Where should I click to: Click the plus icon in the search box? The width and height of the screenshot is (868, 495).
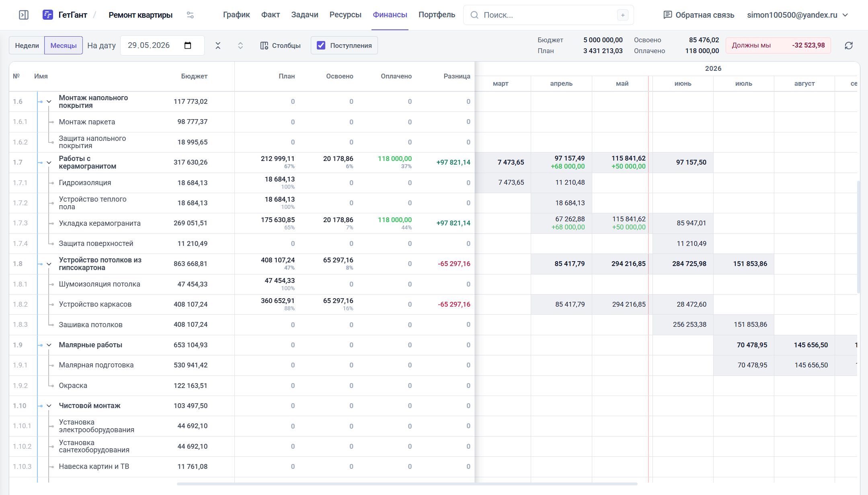click(x=623, y=15)
